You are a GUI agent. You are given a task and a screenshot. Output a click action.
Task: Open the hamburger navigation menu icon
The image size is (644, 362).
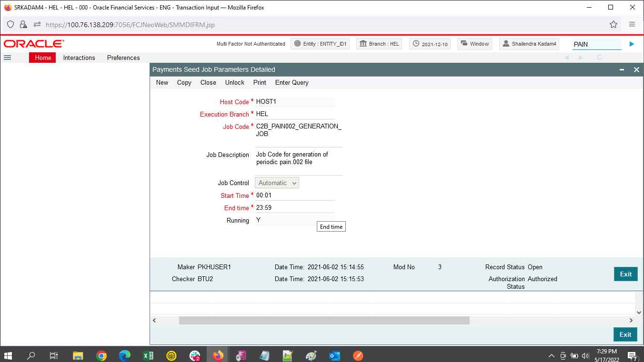[7, 58]
